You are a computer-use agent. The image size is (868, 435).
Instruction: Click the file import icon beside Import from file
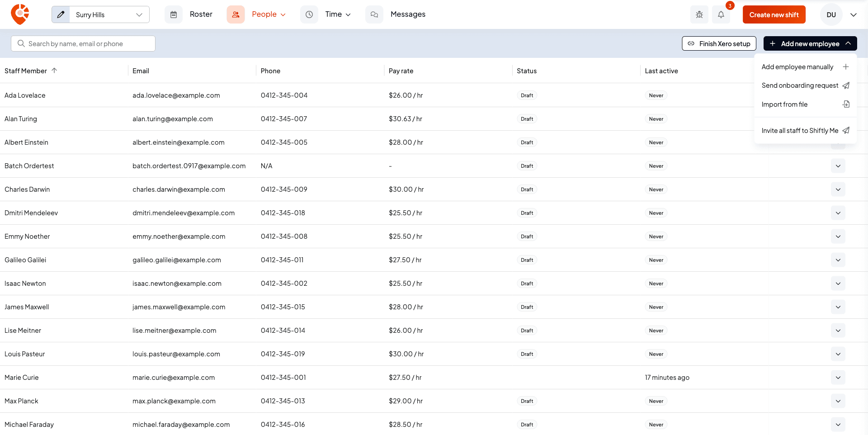point(846,104)
